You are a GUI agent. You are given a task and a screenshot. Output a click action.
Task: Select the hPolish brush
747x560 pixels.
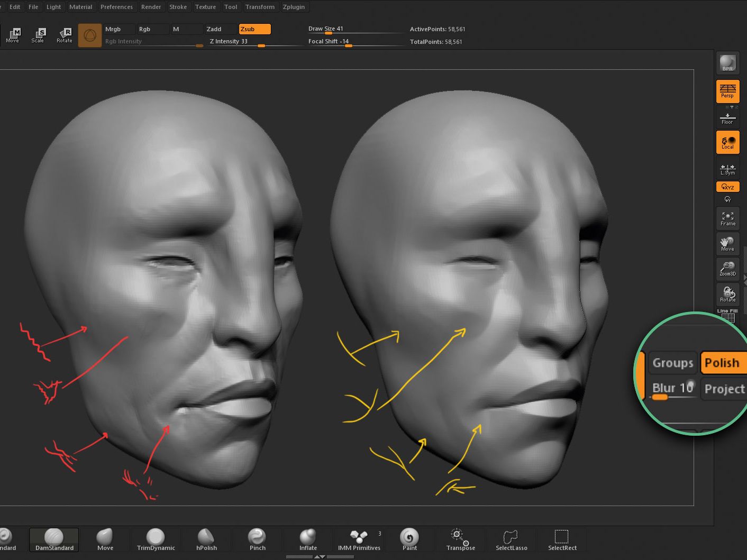206,539
